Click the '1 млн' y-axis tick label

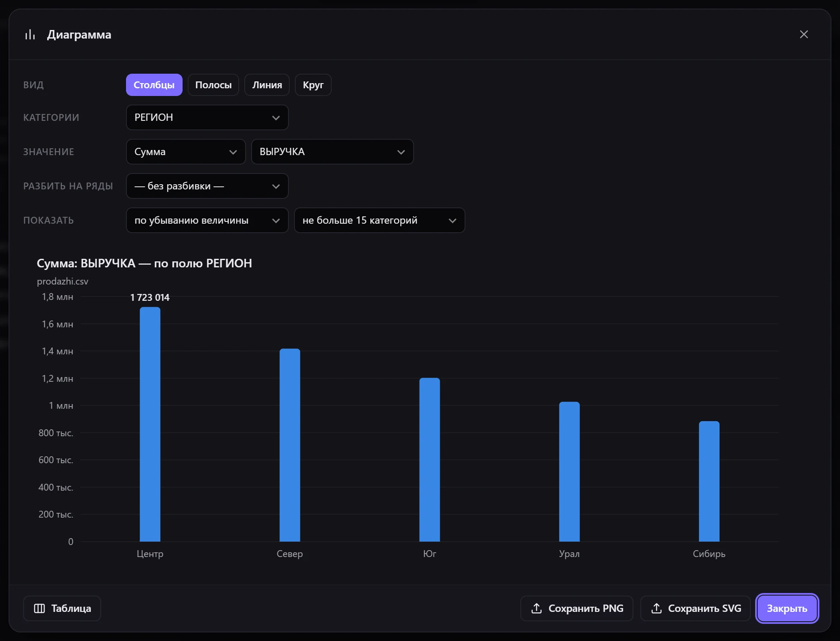(x=61, y=405)
